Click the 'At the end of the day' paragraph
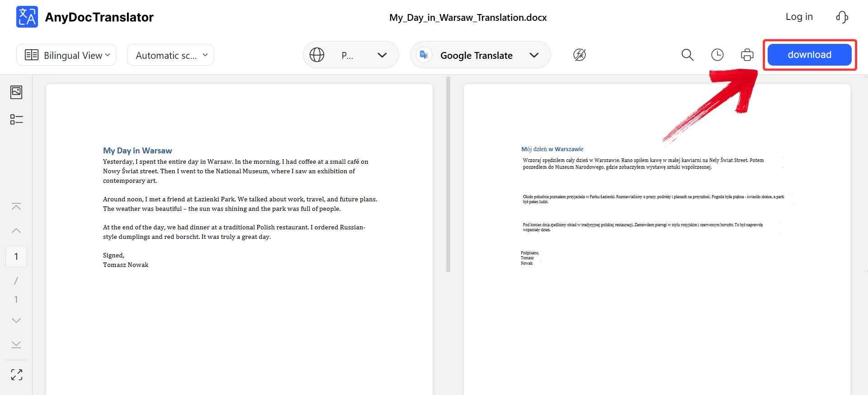 (234, 232)
